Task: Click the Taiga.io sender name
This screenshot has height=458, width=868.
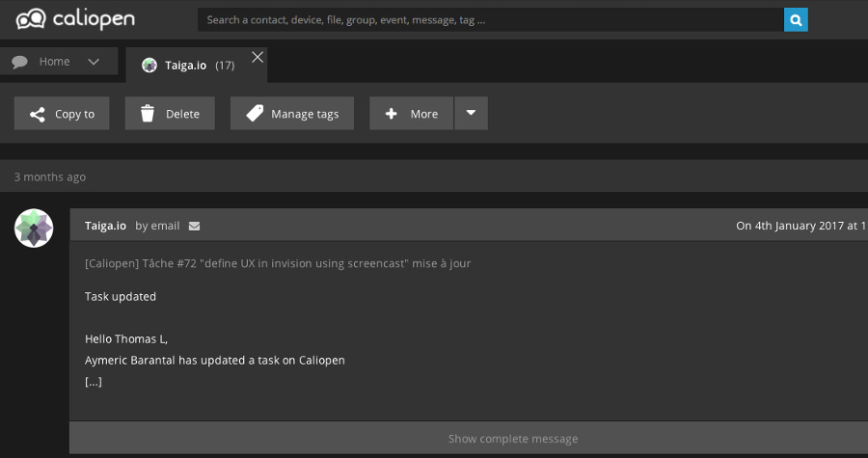Action: click(105, 226)
